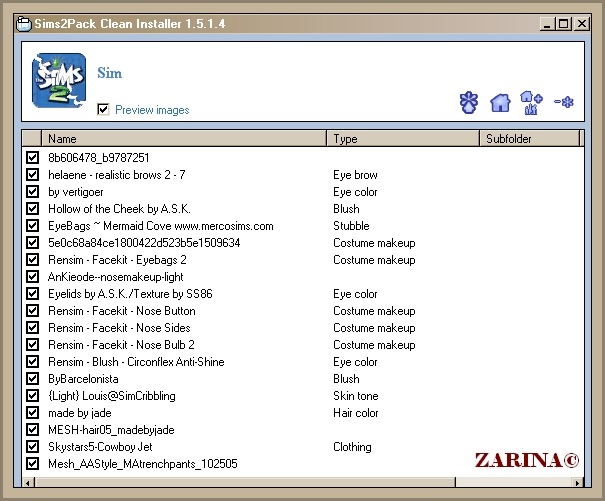Sort list by Name column header
Viewport: 605px width, 501px height.
[x=184, y=139]
